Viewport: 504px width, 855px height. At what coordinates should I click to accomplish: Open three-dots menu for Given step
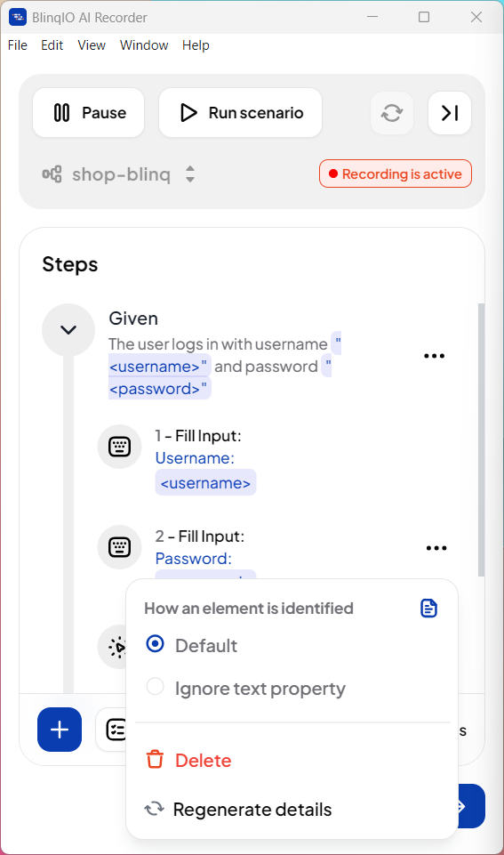pos(435,356)
